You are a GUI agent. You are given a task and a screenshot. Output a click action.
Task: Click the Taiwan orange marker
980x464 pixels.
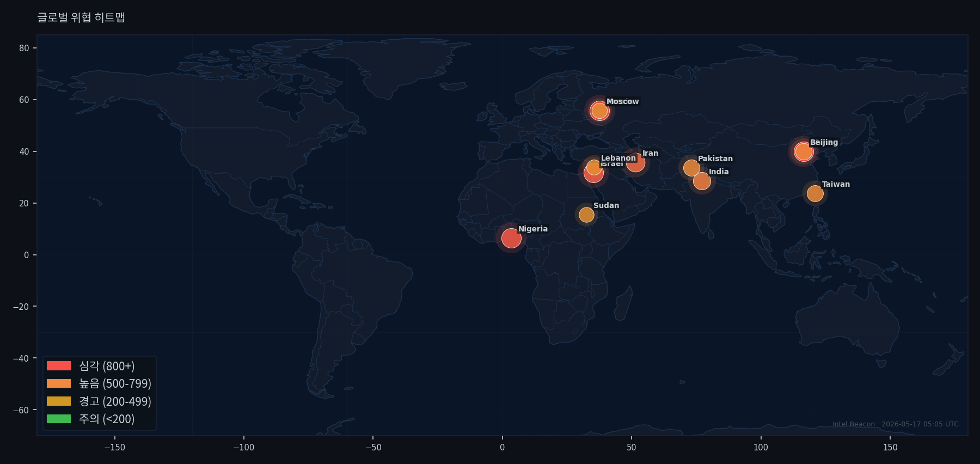tap(815, 193)
